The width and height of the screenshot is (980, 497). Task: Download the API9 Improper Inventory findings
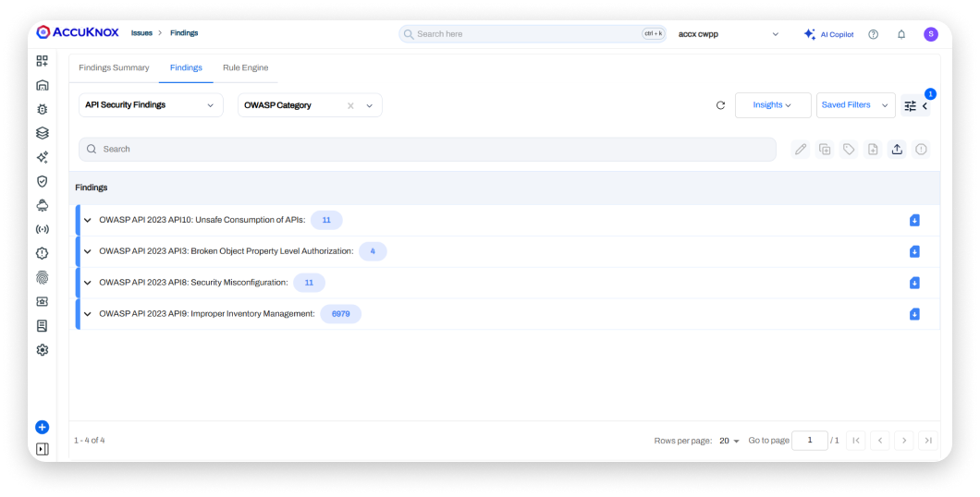click(914, 314)
